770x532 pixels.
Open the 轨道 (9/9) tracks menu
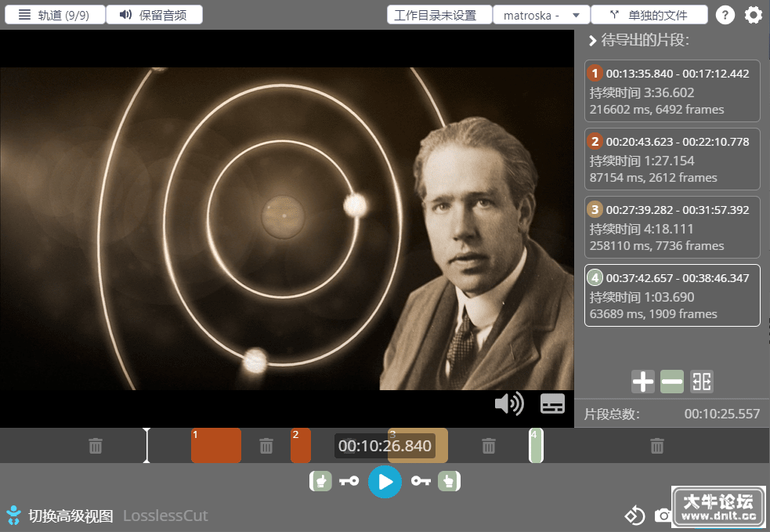55,15
